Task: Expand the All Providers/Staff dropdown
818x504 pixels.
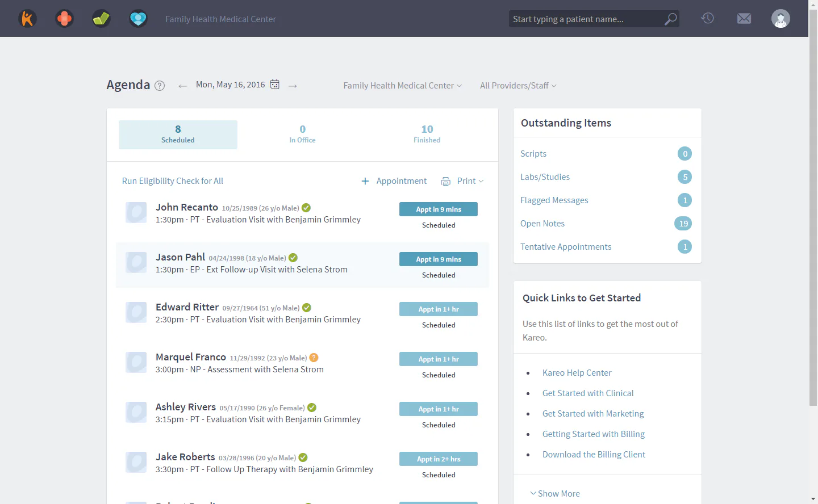Action: pos(517,85)
